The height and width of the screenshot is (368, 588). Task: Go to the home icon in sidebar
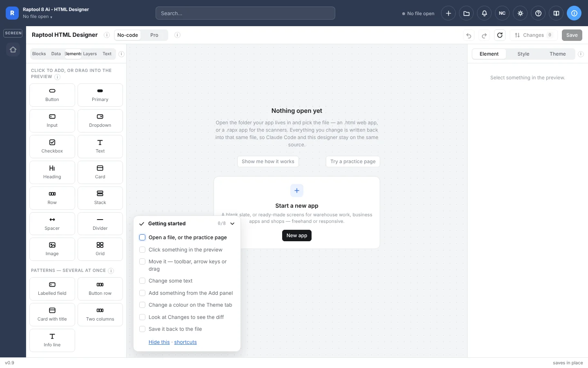pos(13,49)
